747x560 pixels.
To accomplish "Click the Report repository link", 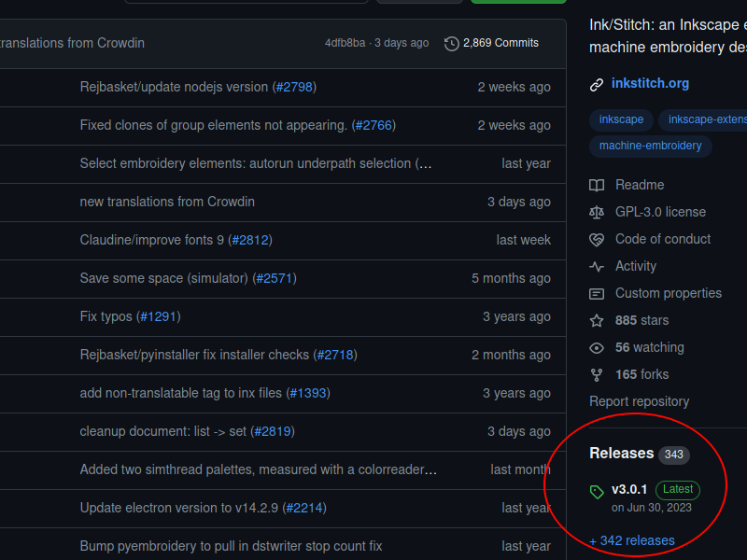I will [x=639, y=402].
